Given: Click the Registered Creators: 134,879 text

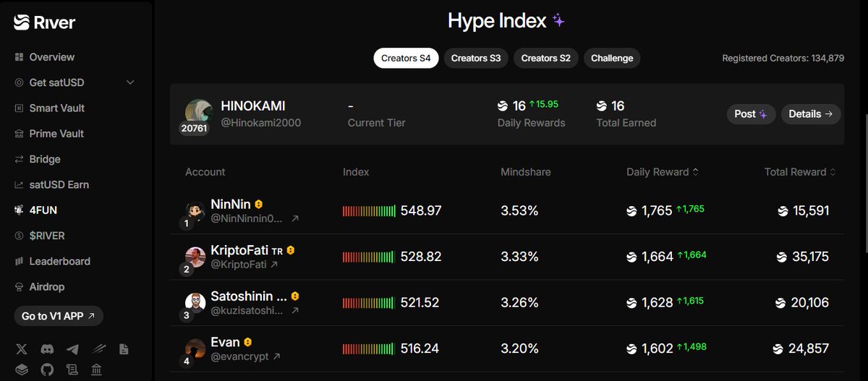Looking at the screenshot, I should pyautogui.click(x=783, y=58).
